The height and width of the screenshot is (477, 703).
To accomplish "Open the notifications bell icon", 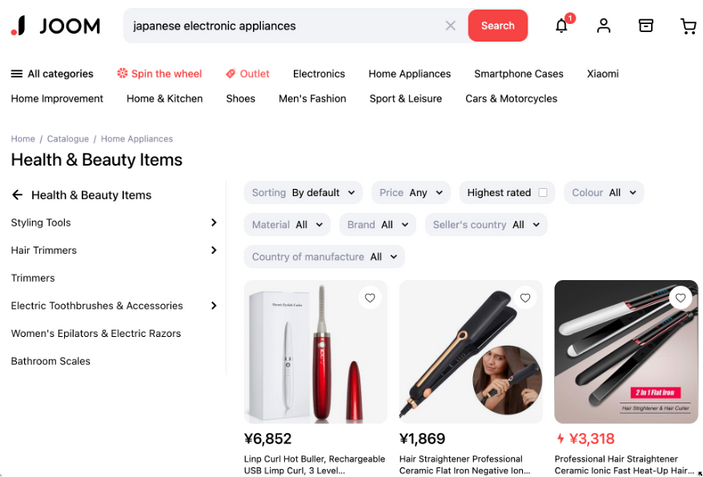I will tap(561, 26).
